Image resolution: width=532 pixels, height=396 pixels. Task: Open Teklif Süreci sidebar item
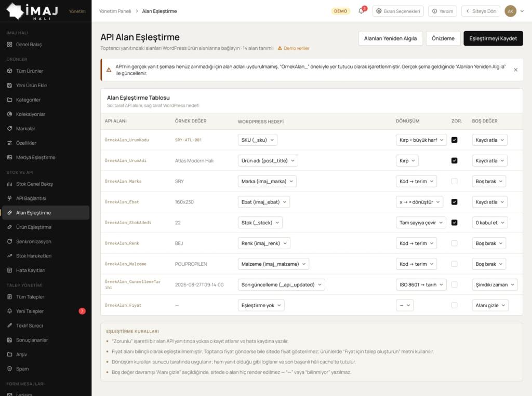[x=46, y=325]
